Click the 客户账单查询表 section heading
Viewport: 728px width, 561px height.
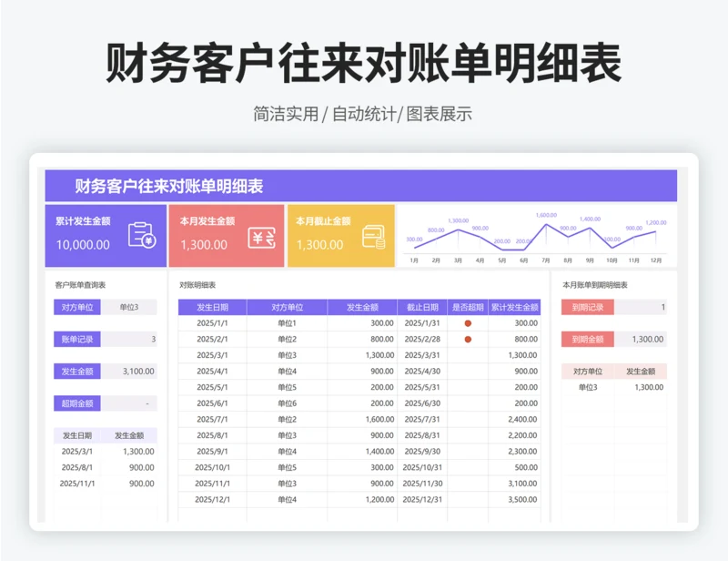[80, 285]
